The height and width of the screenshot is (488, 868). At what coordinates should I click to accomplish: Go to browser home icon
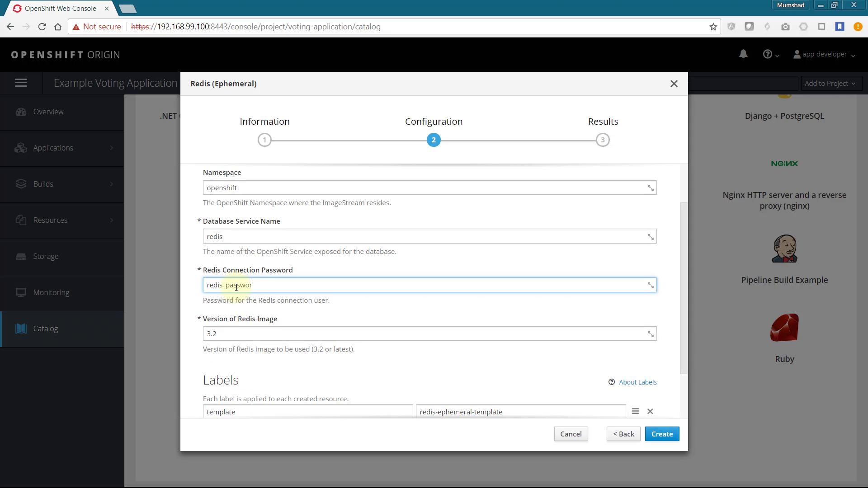[x=58, y=27]
